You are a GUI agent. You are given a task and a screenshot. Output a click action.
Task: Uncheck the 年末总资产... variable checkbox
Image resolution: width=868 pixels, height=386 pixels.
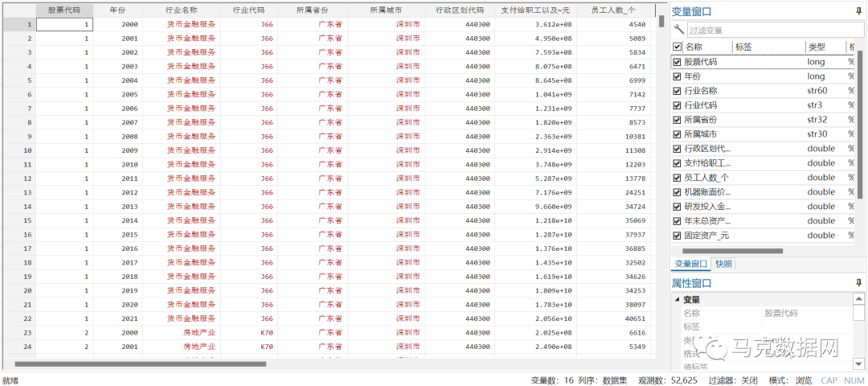pos(677,221)
